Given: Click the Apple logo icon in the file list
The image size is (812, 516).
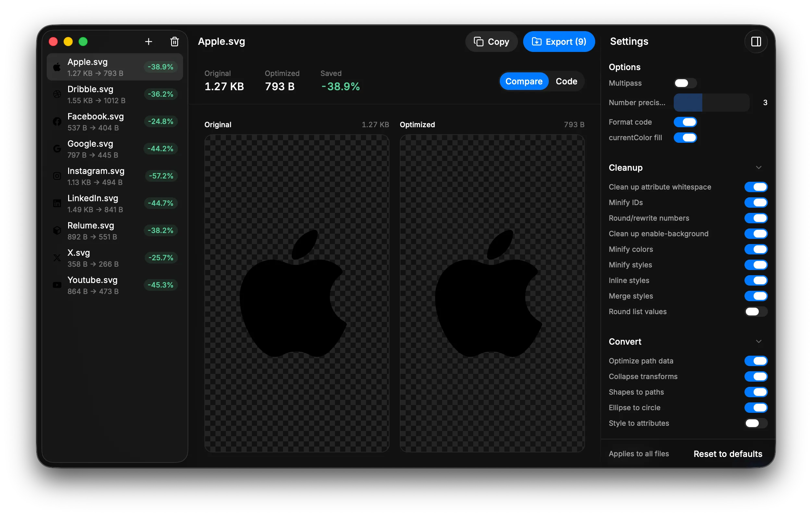Looking at the screenshot, I should coord(57,67).
